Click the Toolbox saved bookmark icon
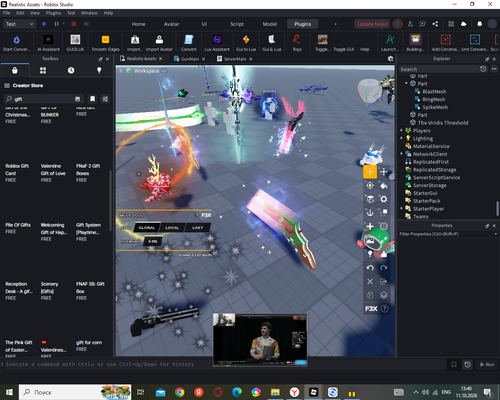This screenshot has height=400, width=500. (x=92, y=99)
